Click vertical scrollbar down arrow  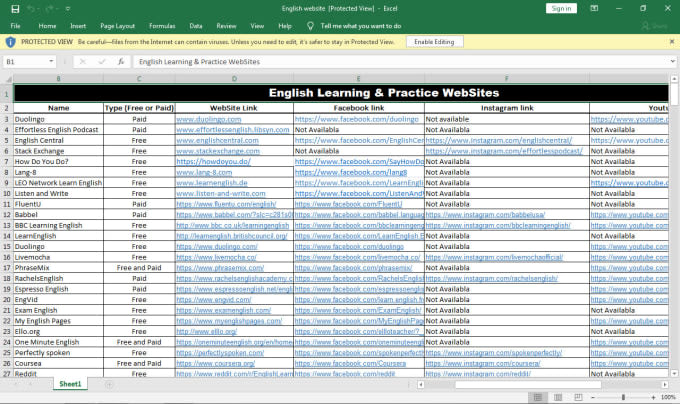pyautogui.click(x=674, y=373)
